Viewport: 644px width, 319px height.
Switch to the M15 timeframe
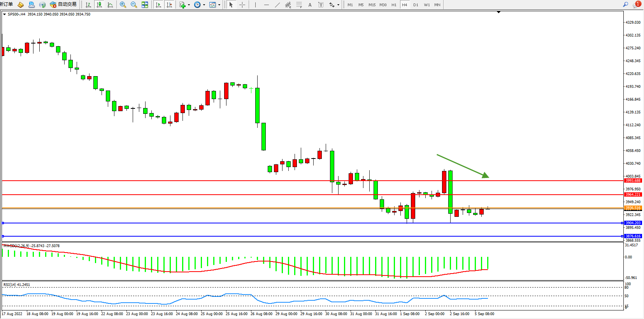point(372,5)
